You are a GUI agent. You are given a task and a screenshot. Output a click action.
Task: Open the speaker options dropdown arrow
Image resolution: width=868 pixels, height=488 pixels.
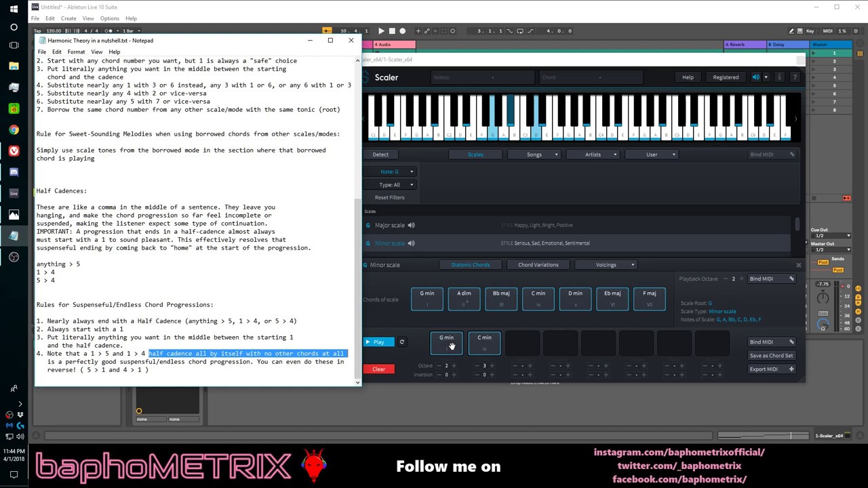point(766,77)
